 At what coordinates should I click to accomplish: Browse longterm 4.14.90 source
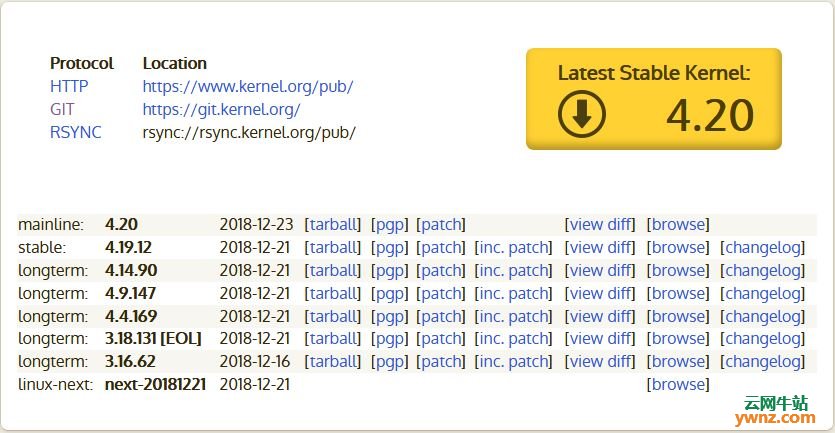678,270
